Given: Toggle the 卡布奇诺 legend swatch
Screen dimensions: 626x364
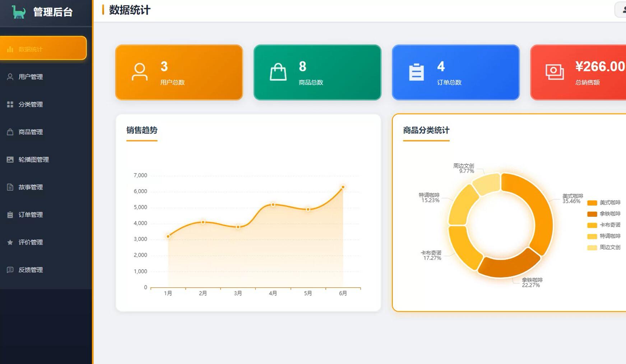Looking at the screenshot, I should 592,225.
